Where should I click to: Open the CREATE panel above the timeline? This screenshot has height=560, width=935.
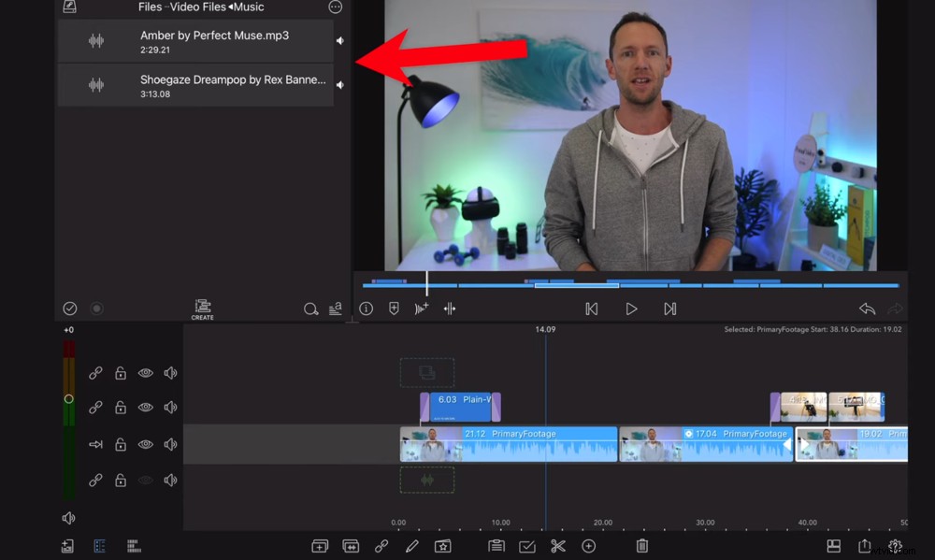202,309
